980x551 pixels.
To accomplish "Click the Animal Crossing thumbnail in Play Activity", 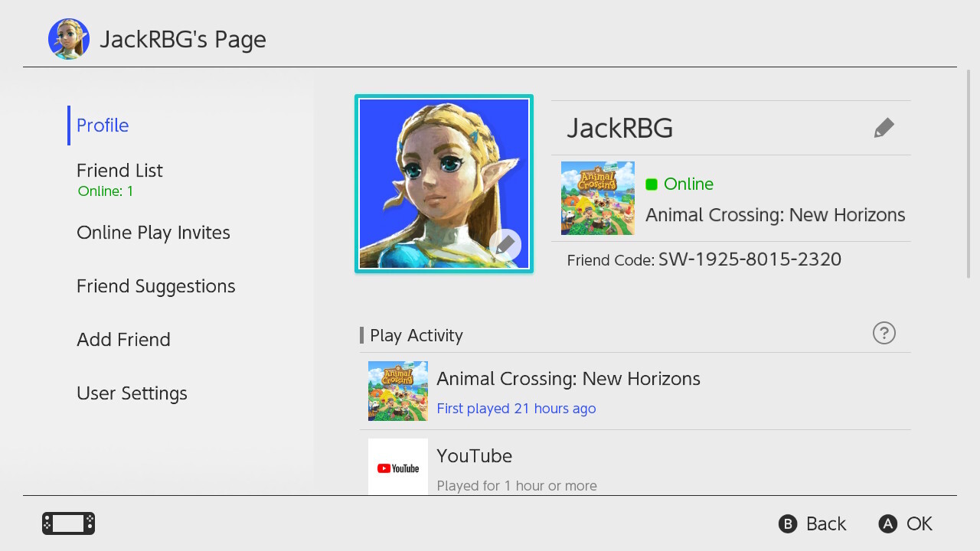I will (397, 390).
